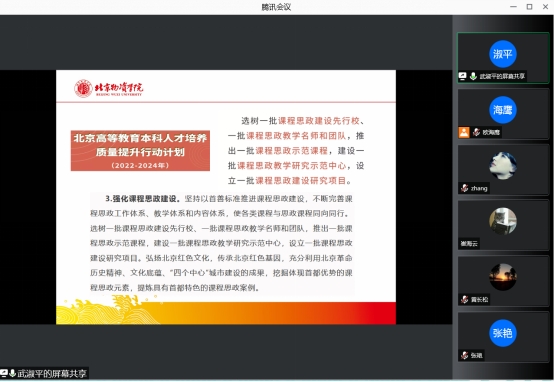Click the '(2022-2024年)' text on slide

[140, 165]
